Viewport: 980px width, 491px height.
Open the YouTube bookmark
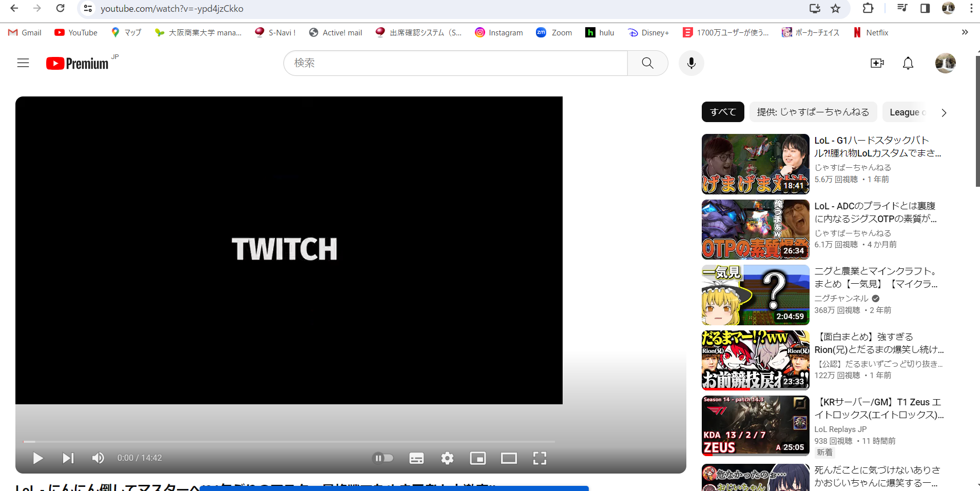tap(76, 32)
